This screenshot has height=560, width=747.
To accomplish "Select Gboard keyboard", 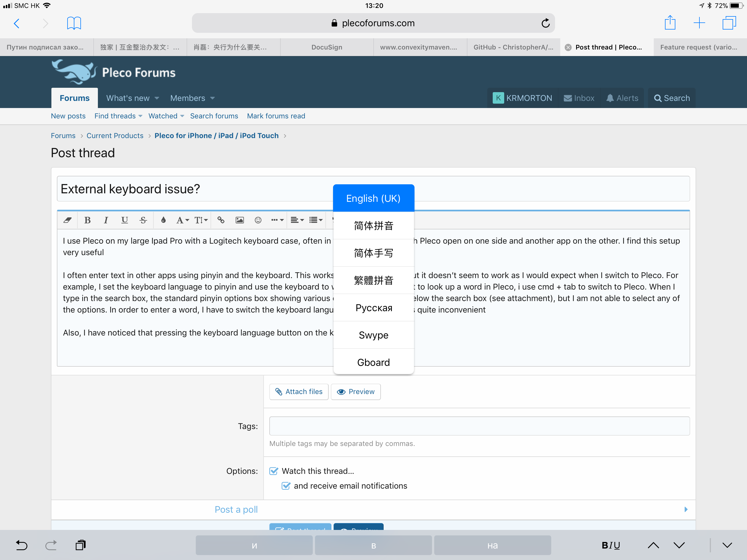I will [373, 362].
